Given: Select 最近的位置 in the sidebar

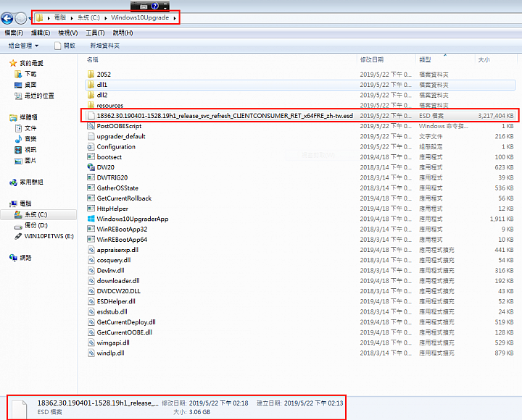Looking at the screenshot, I should point(39,96).
